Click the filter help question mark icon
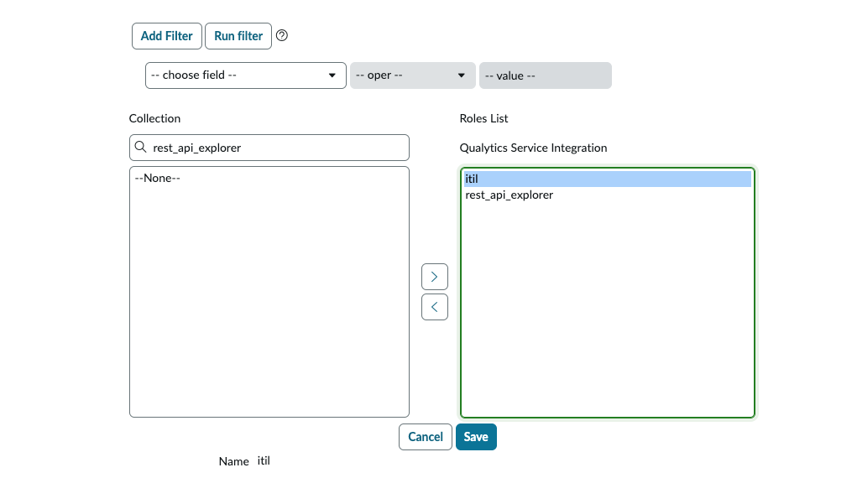This screenshot has height=504, width=857. [282, 36]
